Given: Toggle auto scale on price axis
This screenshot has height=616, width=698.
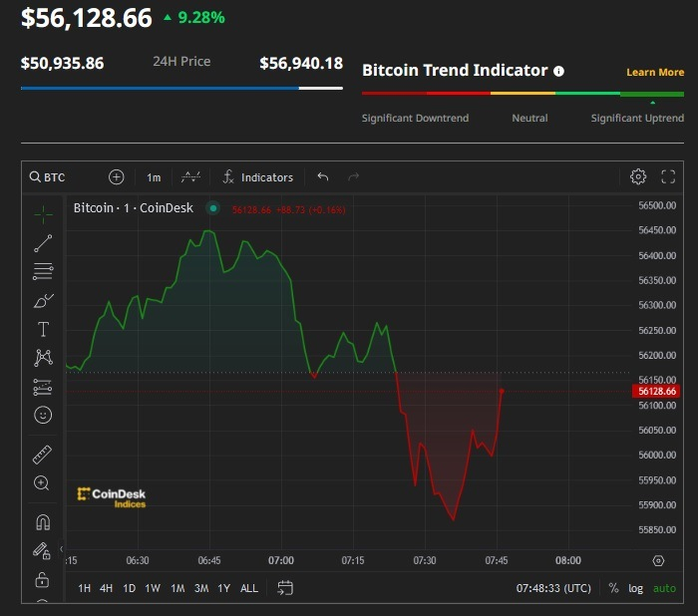Looking at the screenshot, I should [664, 588].
